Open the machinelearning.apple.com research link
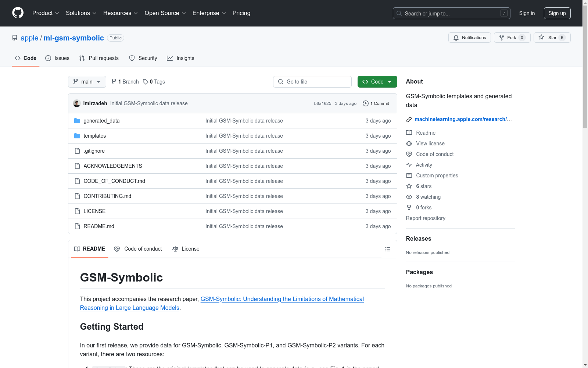The width and height of the screenshot is (588, 368). pos(463,119)
